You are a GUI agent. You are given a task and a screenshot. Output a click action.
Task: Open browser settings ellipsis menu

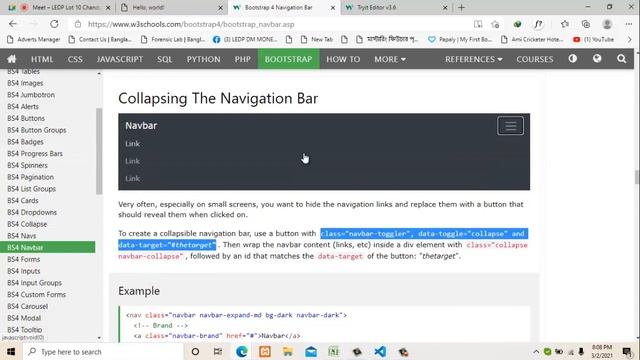[629, 24]
